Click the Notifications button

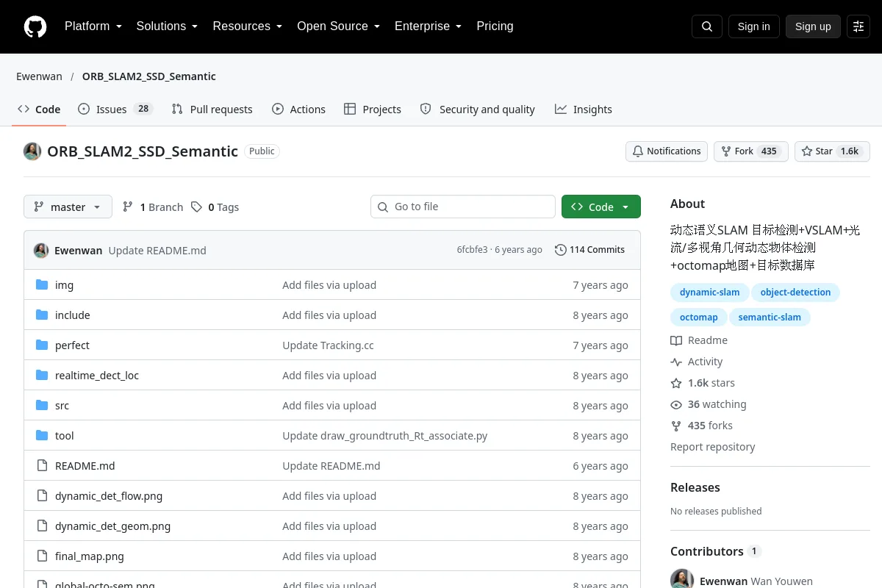coord(667,151)
